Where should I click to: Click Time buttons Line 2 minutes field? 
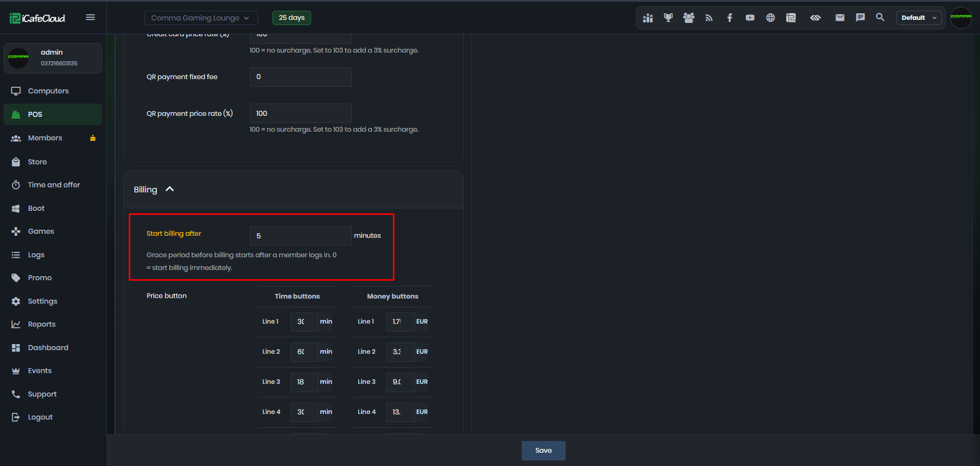305,352
